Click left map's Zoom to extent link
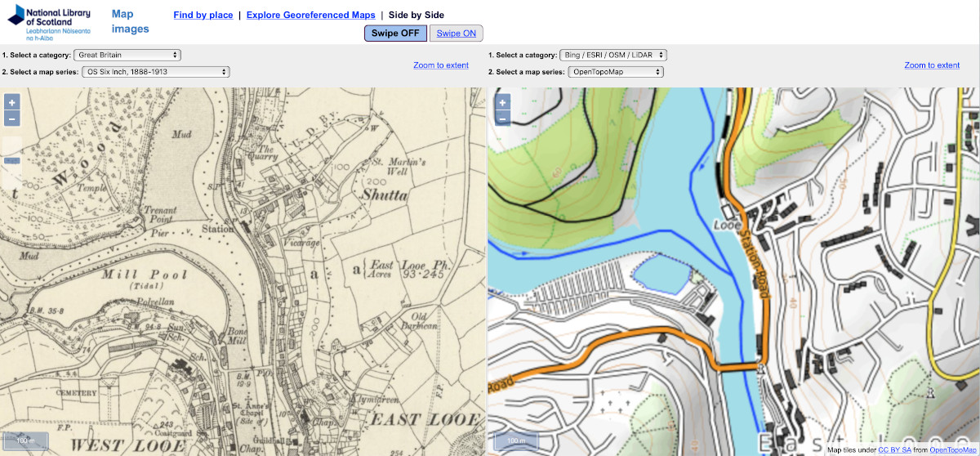Screen dimensions: 980x456 (440, 65)
